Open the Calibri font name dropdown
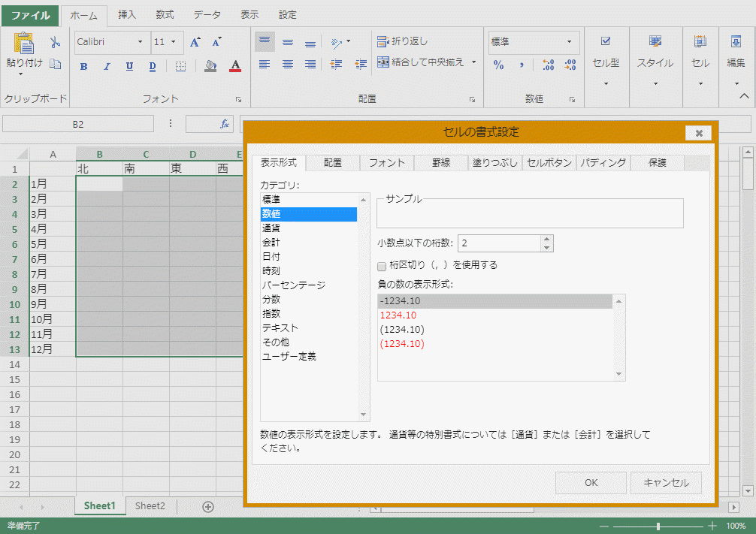The image size is (756, 534). tap(140, 42)
